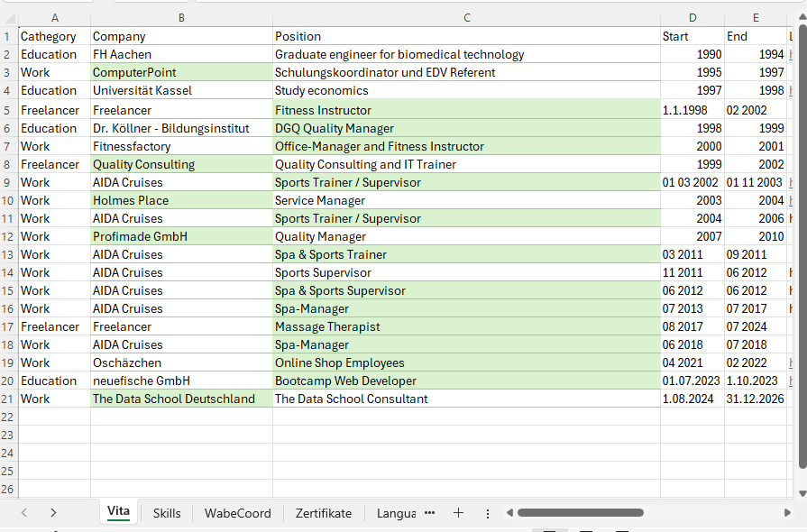Select the DGQ Quality Manager cell
The height and width of the screenshot is (532, 807).
(467, 128)
